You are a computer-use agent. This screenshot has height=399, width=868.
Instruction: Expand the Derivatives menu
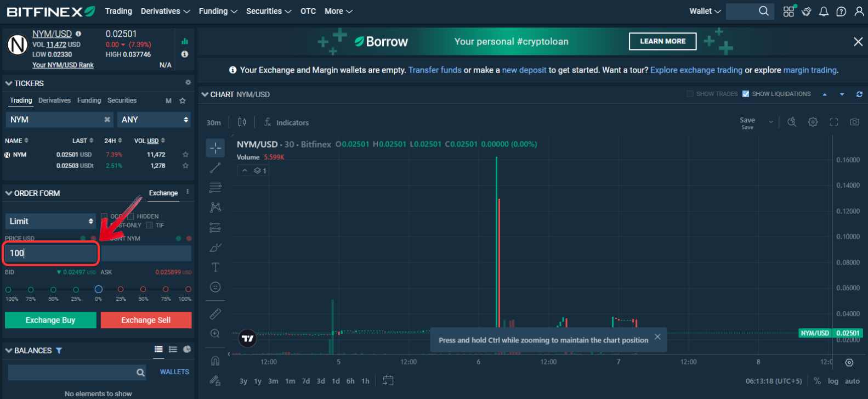point(165,11)
